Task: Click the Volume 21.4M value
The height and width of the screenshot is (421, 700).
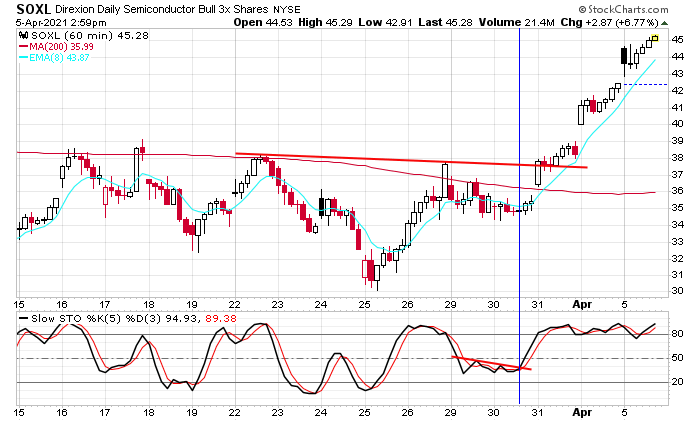Action: 517,22
